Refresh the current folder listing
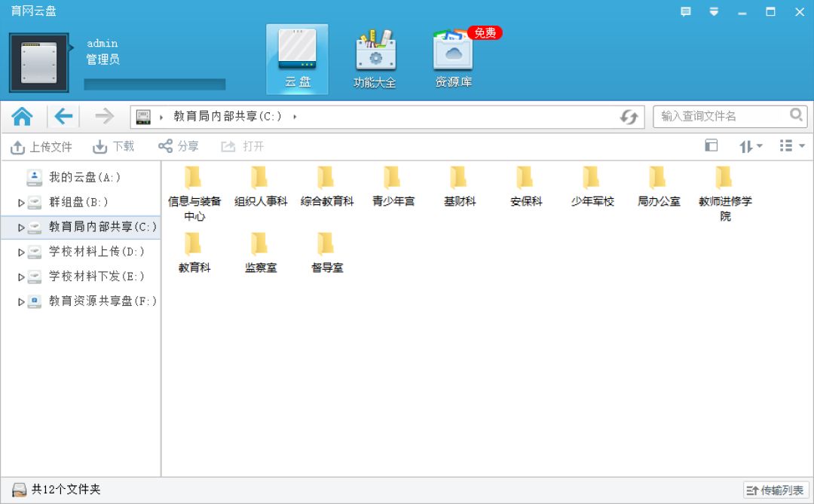 (x=629, y=117)
